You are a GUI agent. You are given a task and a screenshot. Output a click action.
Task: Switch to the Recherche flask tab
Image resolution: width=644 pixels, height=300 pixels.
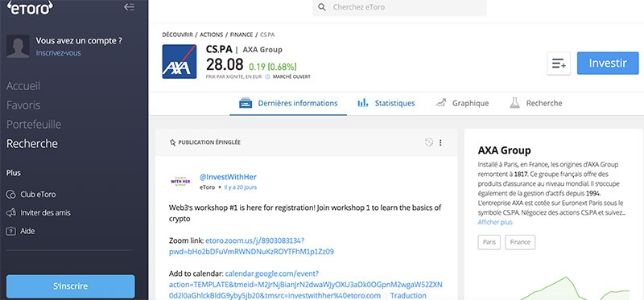click(x=535, y=103)
